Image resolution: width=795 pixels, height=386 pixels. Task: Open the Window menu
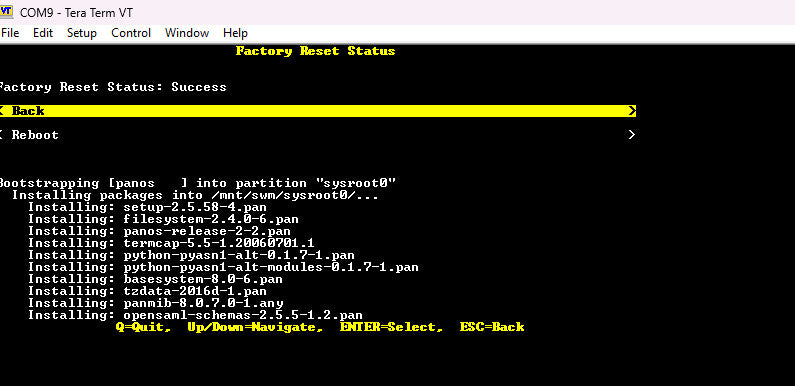(x=187, y=33)
